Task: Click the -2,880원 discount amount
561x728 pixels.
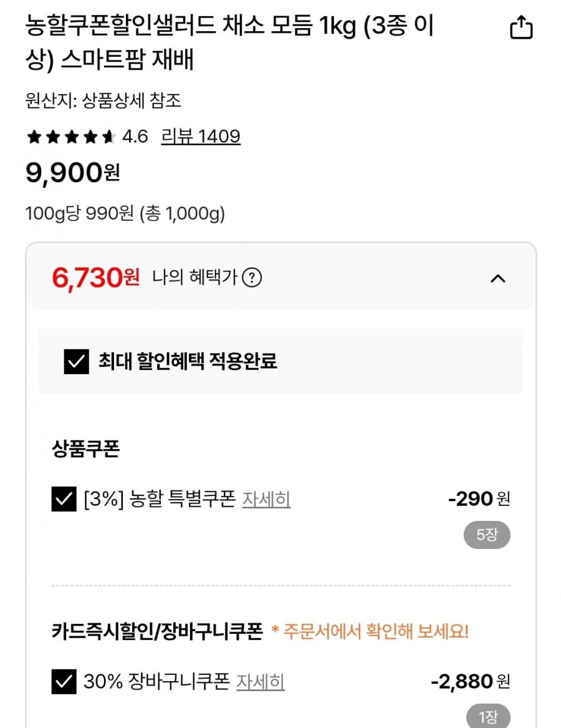Action: 470,681
